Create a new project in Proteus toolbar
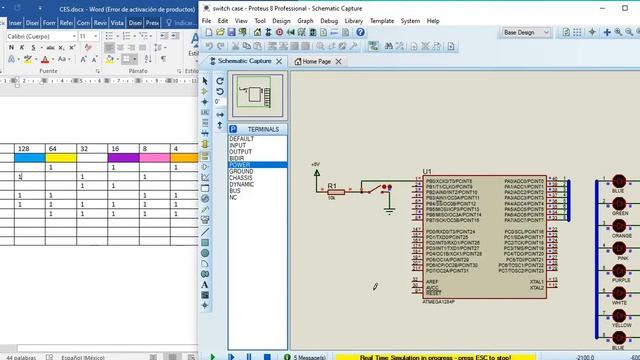 (x=209, y=32)
